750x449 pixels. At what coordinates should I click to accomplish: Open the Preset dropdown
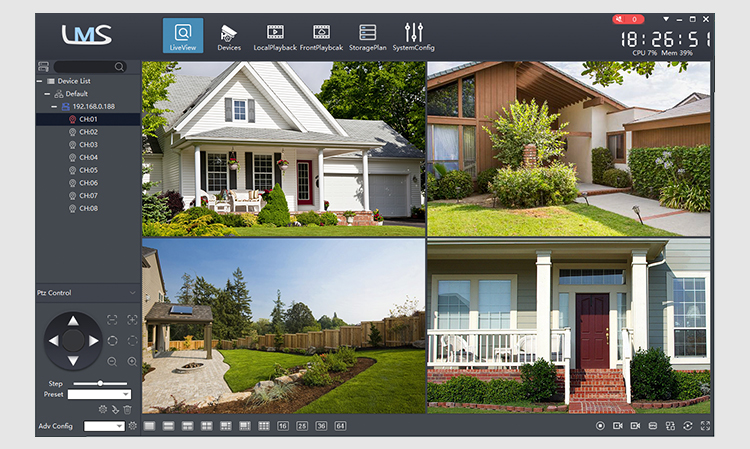(99, 394)
